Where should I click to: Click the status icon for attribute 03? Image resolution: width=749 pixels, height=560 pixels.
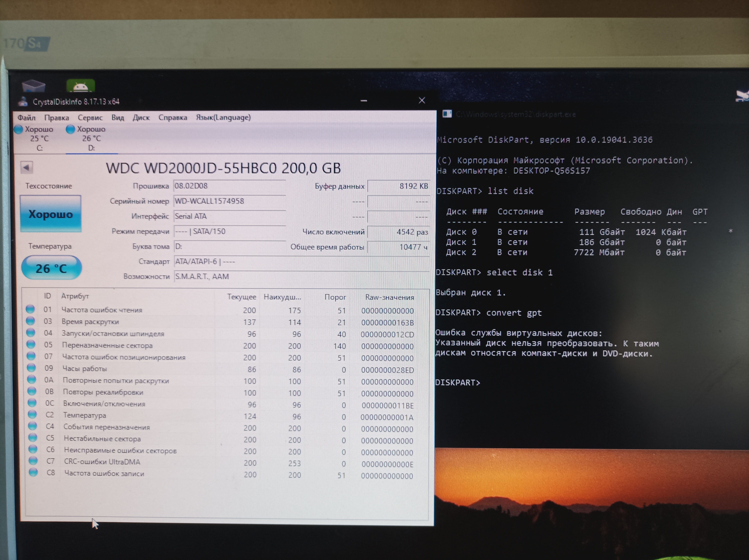(31, 321)
